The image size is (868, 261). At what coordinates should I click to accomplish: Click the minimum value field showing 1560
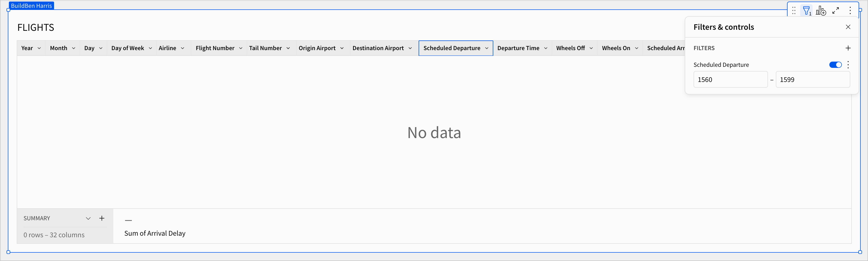[730, 80]
